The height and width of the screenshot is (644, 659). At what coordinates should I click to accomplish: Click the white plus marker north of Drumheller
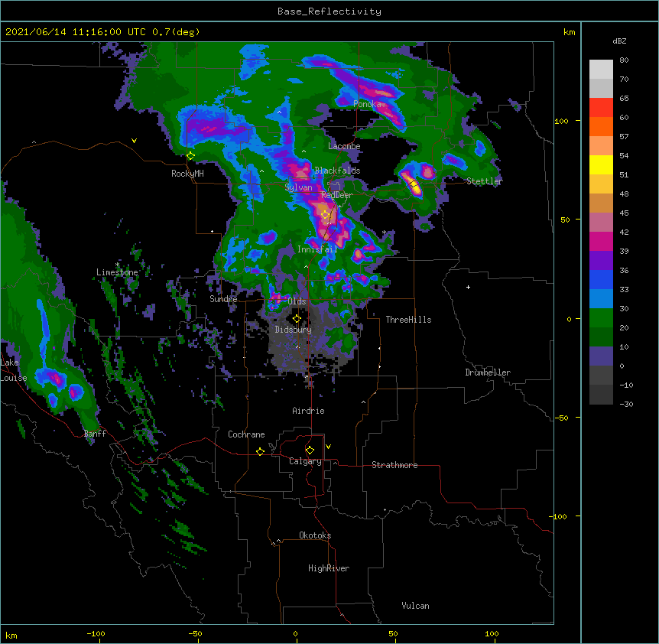pos(468,287)
